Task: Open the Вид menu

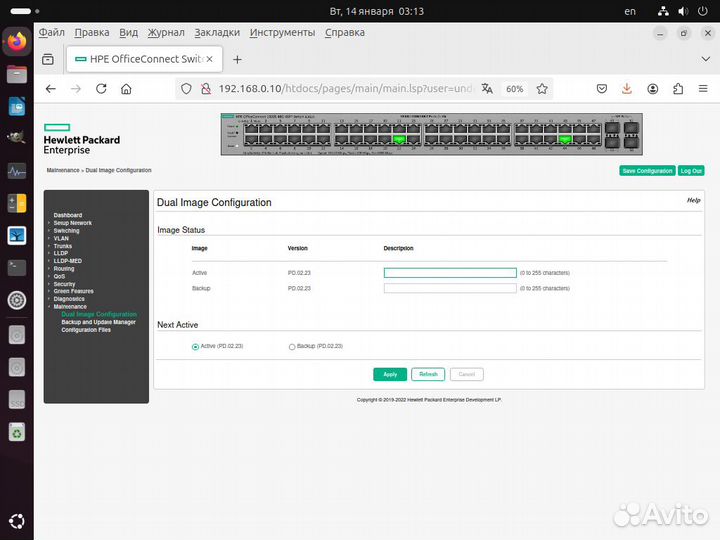Action: click(129, 33)
